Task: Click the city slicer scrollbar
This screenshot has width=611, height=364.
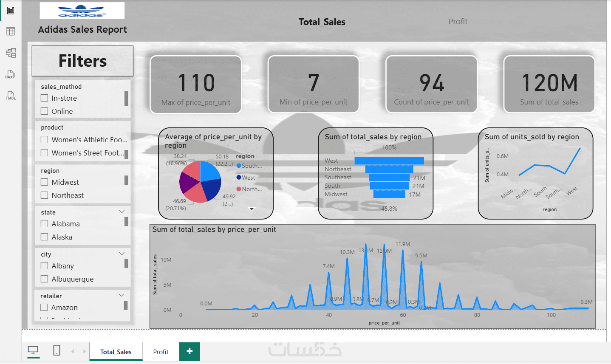Action: 126,264
